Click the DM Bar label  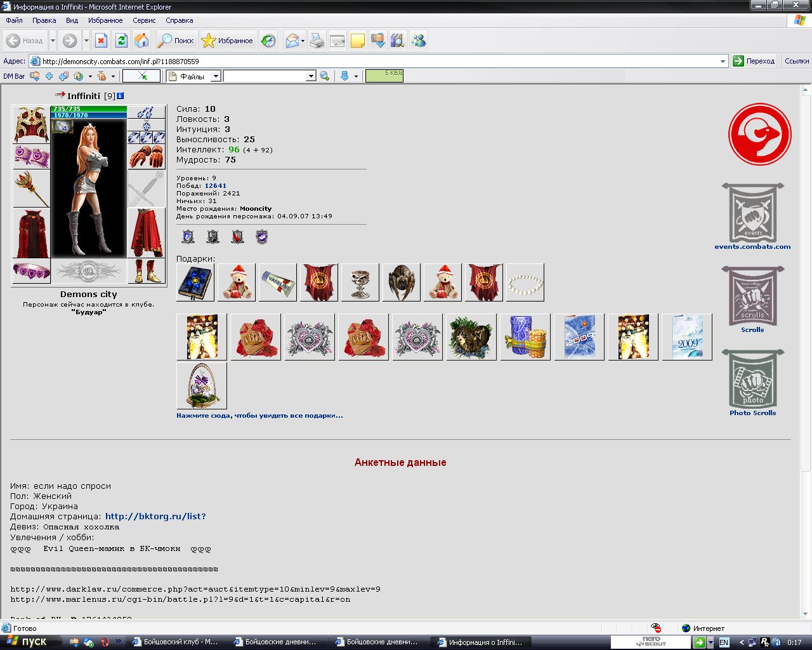tap(14, 76)
